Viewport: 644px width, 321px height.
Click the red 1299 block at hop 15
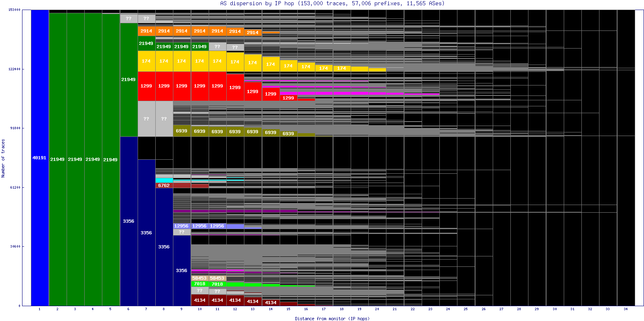click(x=288, y=98)
